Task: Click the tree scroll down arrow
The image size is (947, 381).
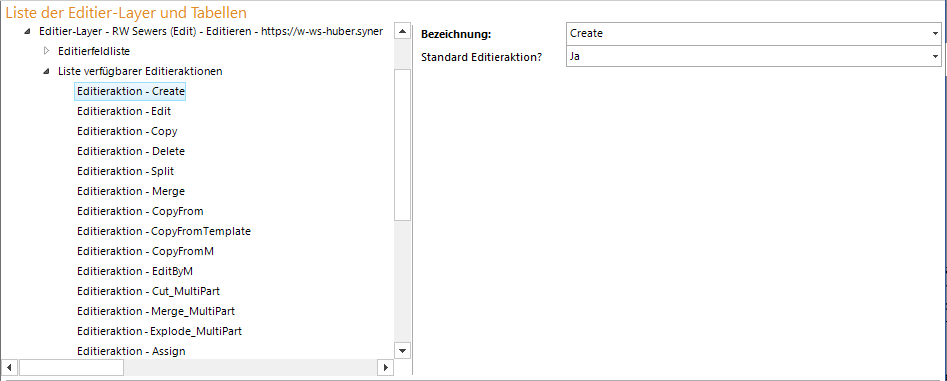Action: pyautogui.click(x=402, y=350)
